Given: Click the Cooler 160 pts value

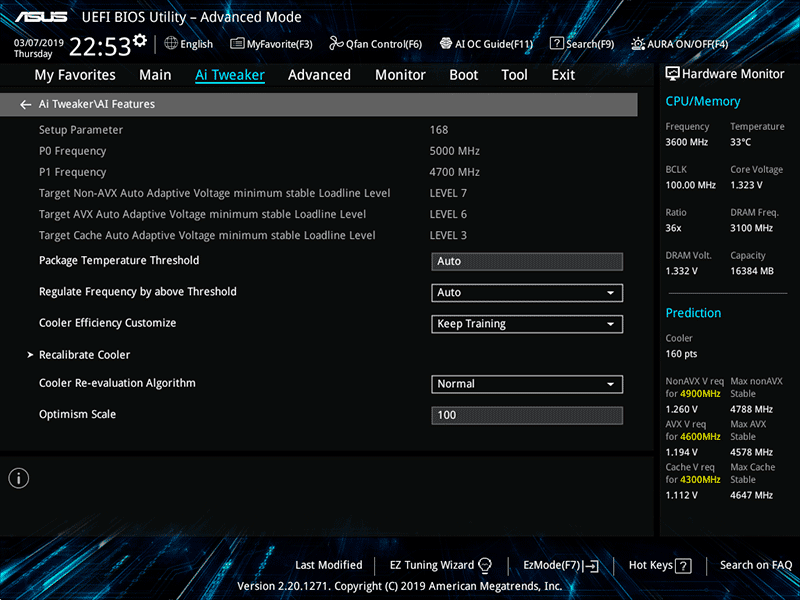Looking at the screenshot, I should tap(681, 354).
